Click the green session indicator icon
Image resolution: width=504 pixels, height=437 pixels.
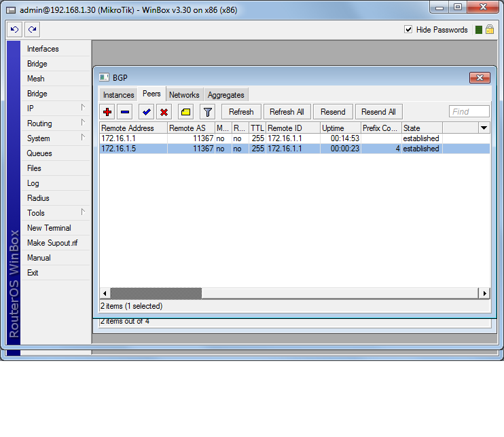click(x=479, y=30)
